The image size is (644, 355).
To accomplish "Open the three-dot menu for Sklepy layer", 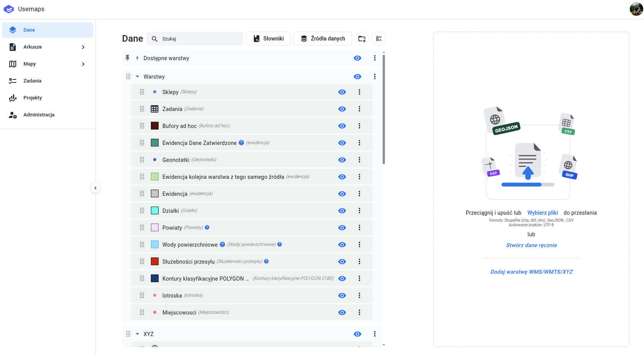I will 359,92.
